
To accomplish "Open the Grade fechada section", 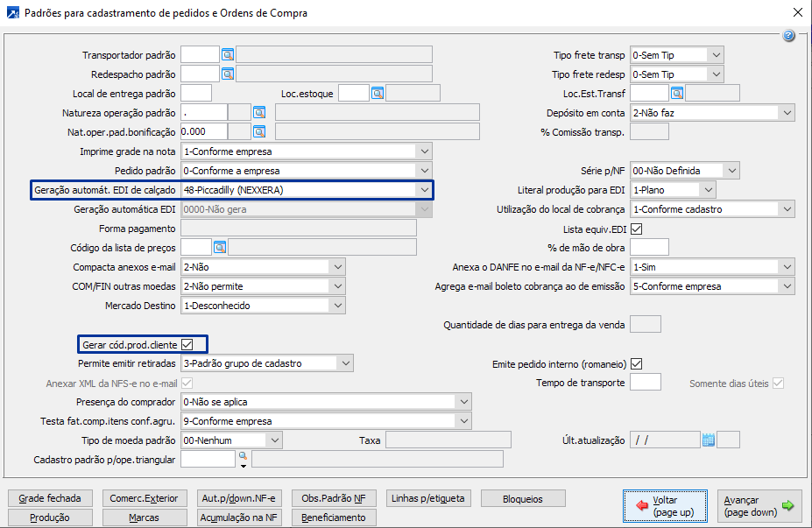I will click(50, 498).
